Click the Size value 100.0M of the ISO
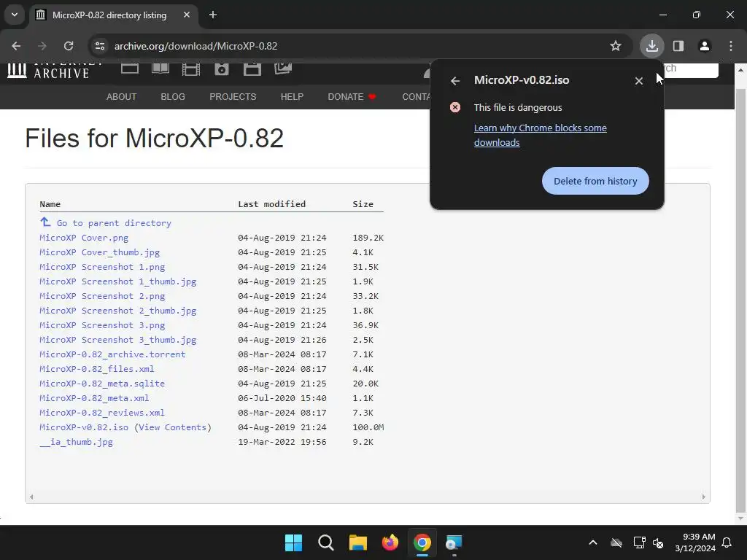The height and width of the screenshot is (560, 747). (368, 427)
